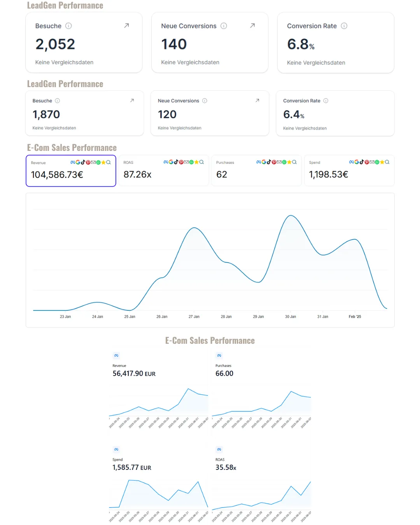
Task: Click the Meta icon above the lower Revenue chart
Action: click(116, 355)
